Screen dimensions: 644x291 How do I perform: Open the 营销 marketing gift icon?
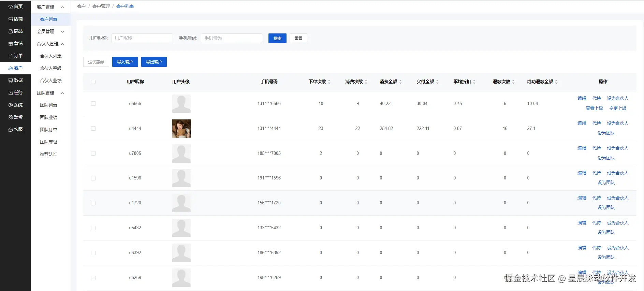pyautogui.click(x=11, y=44)
